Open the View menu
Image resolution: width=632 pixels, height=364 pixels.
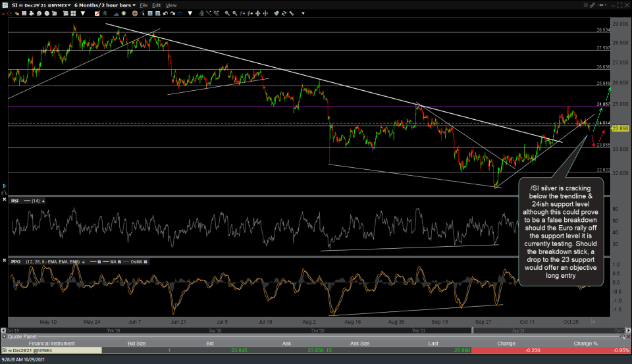[171, 5]
